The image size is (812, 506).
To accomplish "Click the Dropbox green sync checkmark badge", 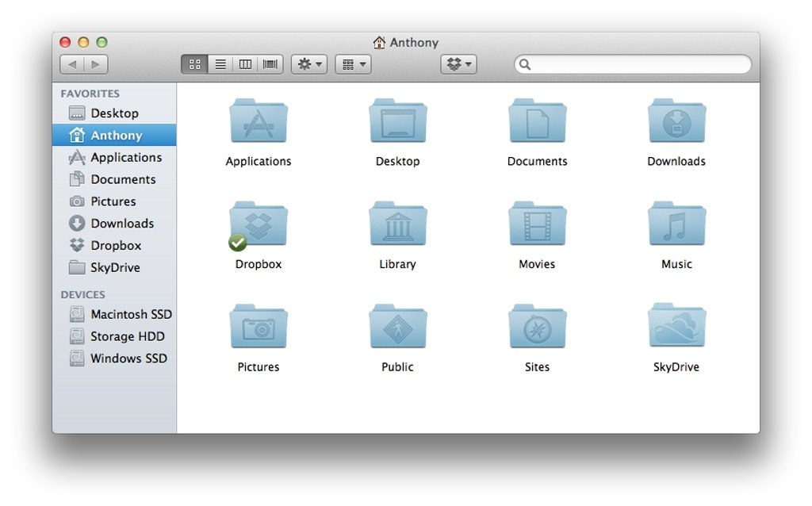I will (x=238, y=243).
